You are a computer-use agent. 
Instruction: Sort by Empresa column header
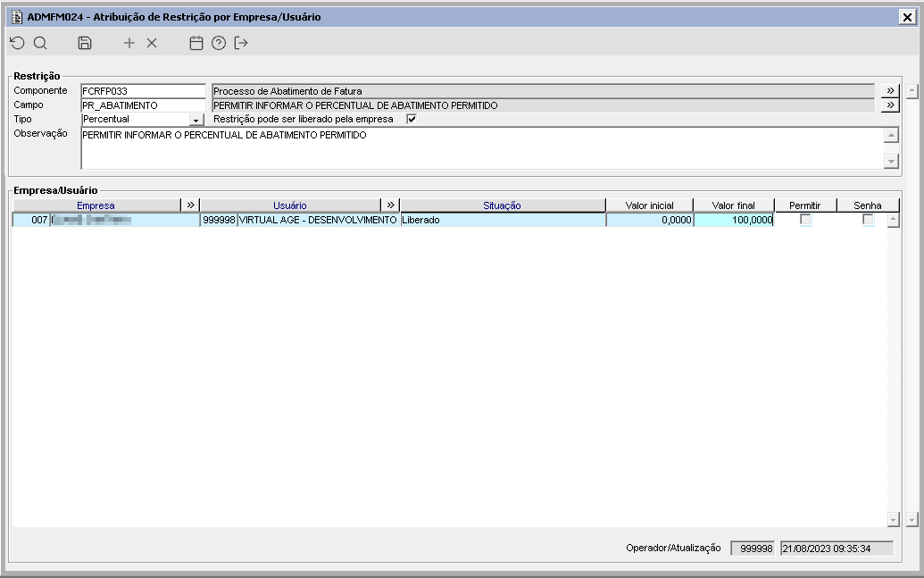(x=96, y=205)
